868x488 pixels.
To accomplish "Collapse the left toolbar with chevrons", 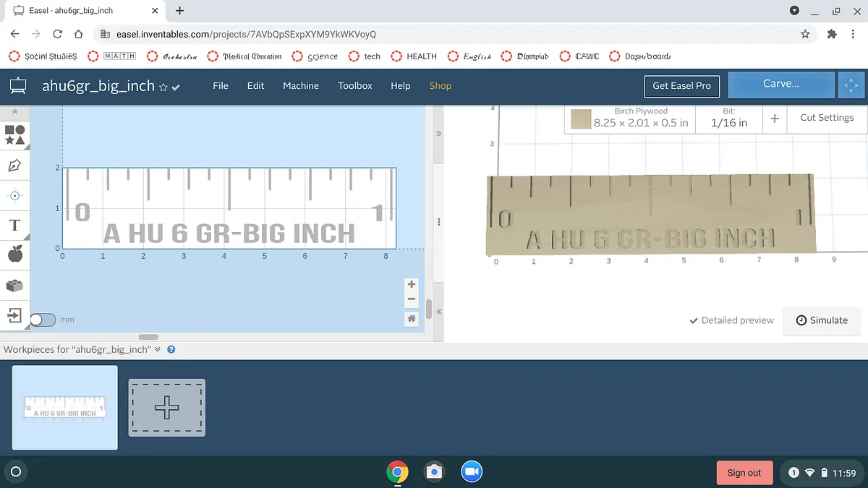I will click(14, 112).
